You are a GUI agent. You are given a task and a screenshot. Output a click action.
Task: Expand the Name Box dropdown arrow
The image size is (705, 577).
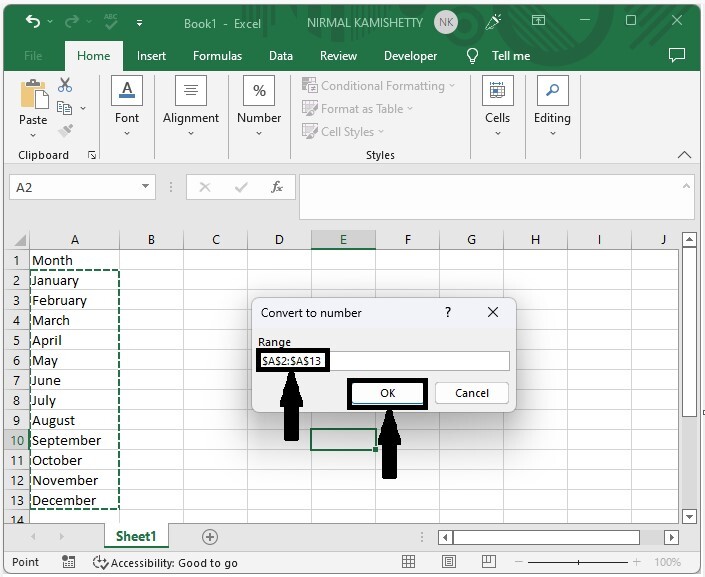coord(146,187)
